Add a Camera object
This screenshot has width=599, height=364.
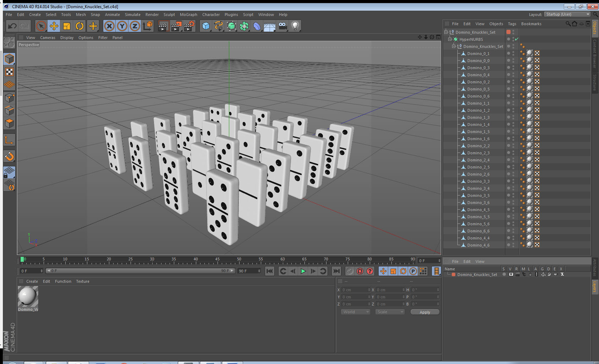click(282, 26)
